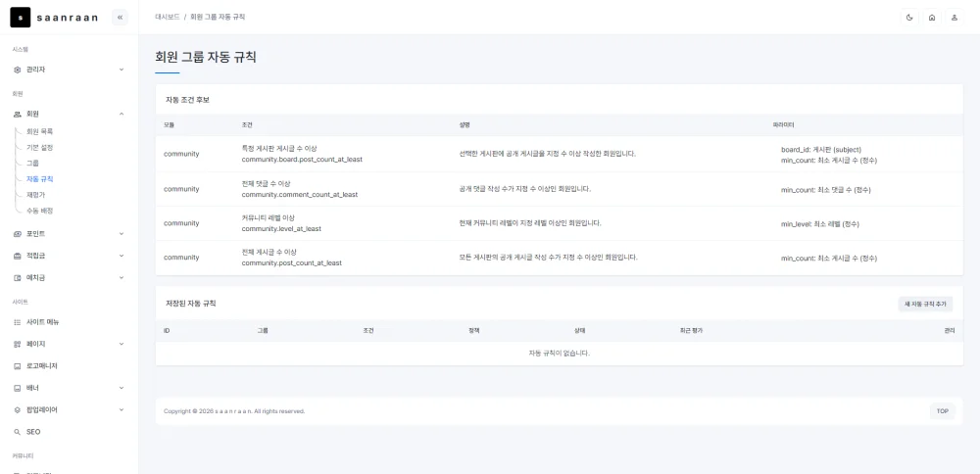Click the saanraan logo icon
980x474 pixels.
pyautogui.click(x=20, y=18)
